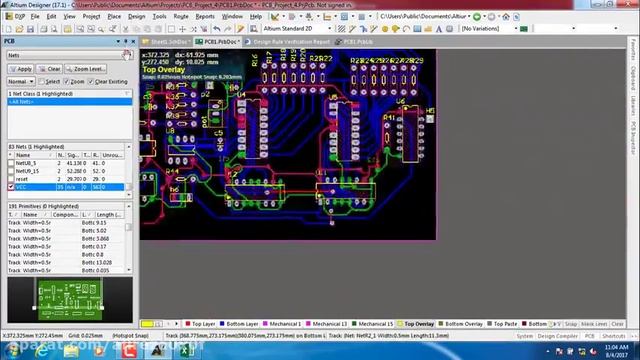The image size is (640, 360).
Task: Click the Clear button in PCB panel
Action: pyautogui.click(x=49, y=69)
